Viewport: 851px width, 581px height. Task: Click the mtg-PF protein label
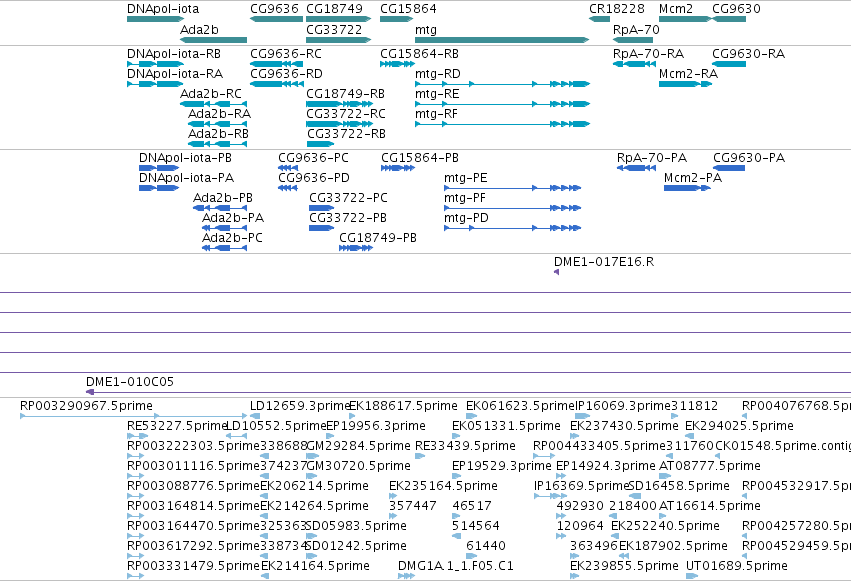465,198
